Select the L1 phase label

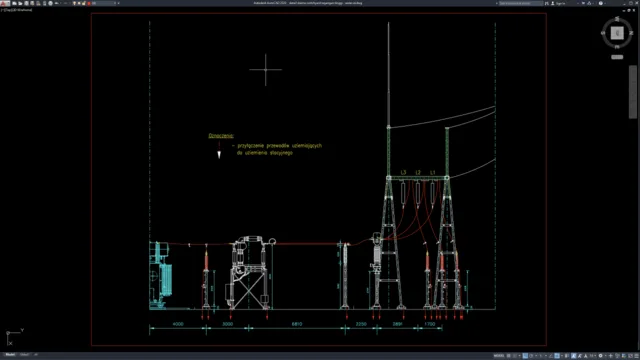click(x=433, y=173)
